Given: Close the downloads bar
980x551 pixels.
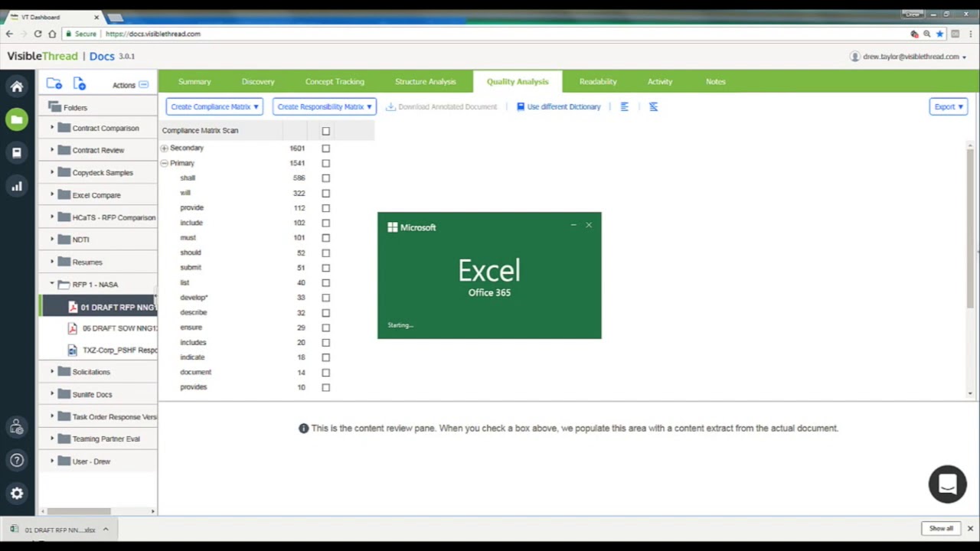Looking at the screenshot, I should (x=970, y=529).
